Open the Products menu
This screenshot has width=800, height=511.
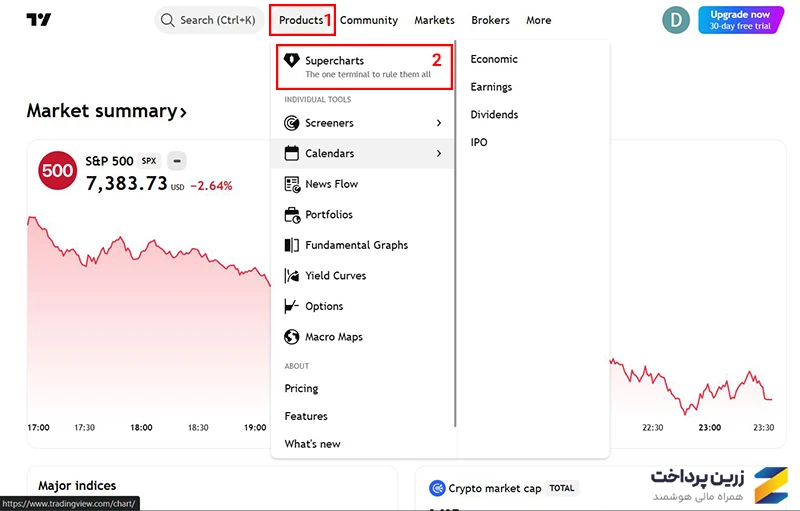[302, 20]
